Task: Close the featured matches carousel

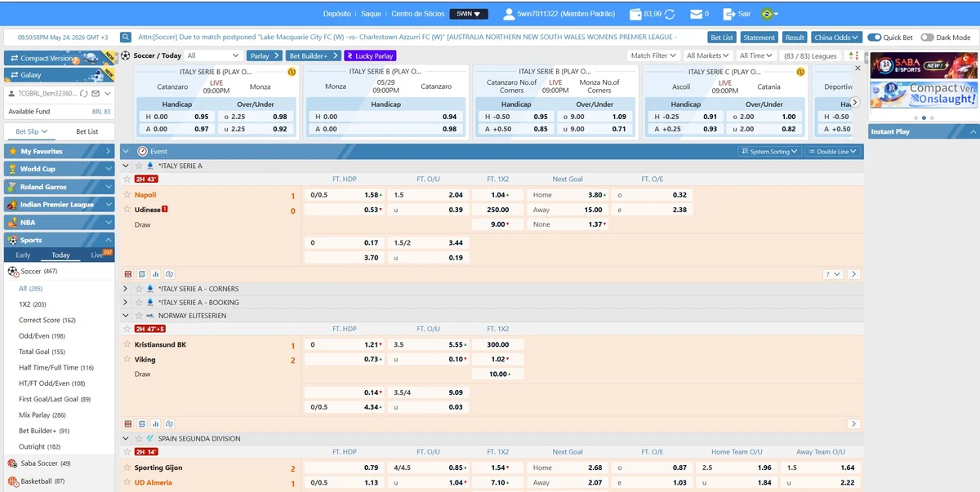Action: (x=857, y=69)
